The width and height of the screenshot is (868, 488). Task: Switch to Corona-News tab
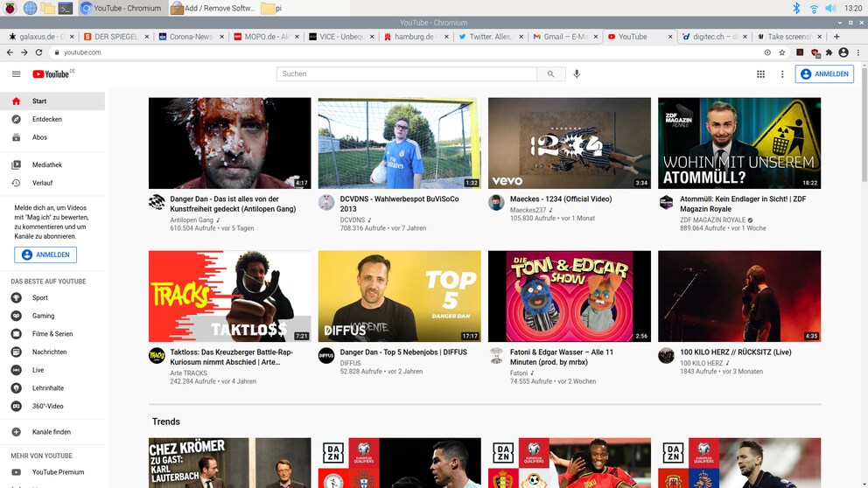click(x=192, y=37)
